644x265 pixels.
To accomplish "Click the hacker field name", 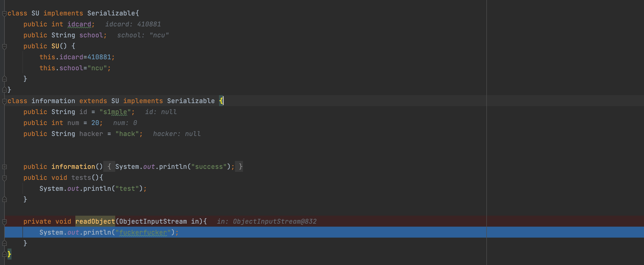I will pos(91,134).
